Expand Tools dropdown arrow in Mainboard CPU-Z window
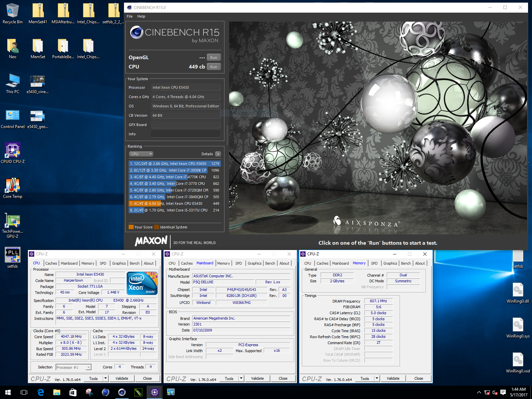Screen dimensions: 532x399 click(241, 378)
